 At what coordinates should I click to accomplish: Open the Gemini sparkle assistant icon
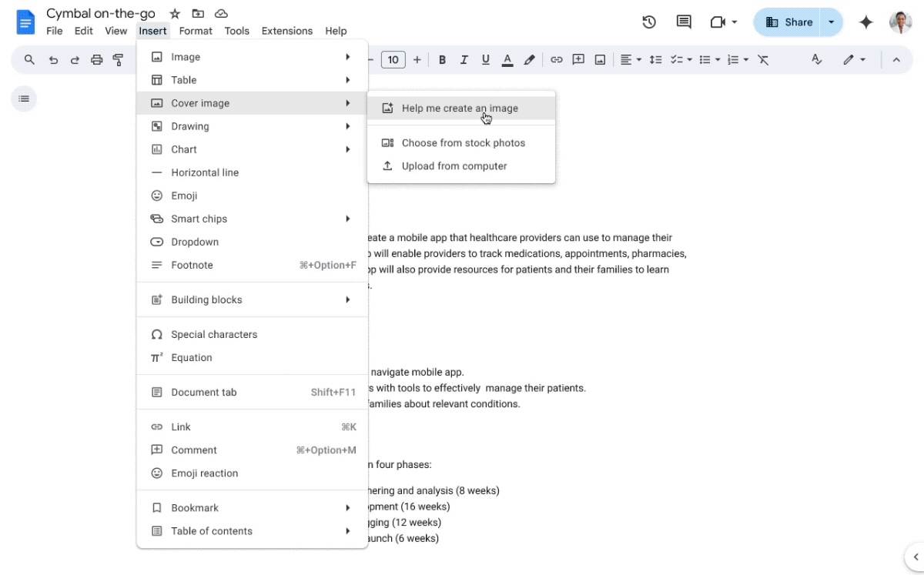point(865,22)
